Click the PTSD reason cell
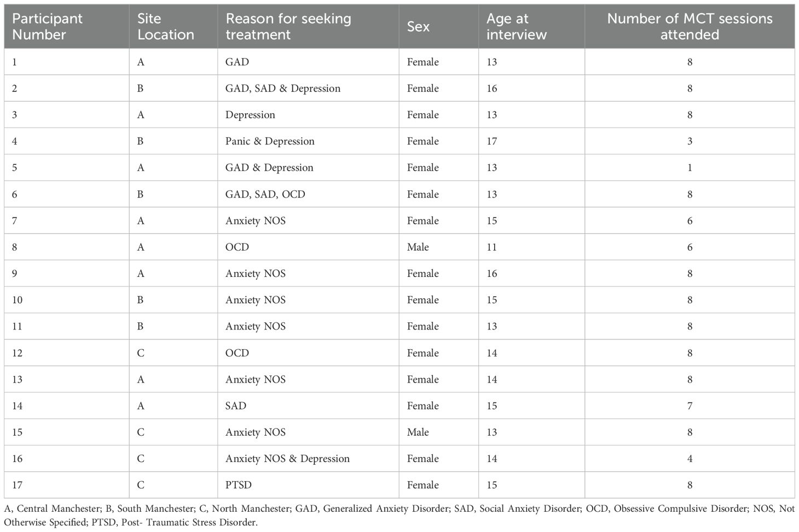 click(238, 485)
